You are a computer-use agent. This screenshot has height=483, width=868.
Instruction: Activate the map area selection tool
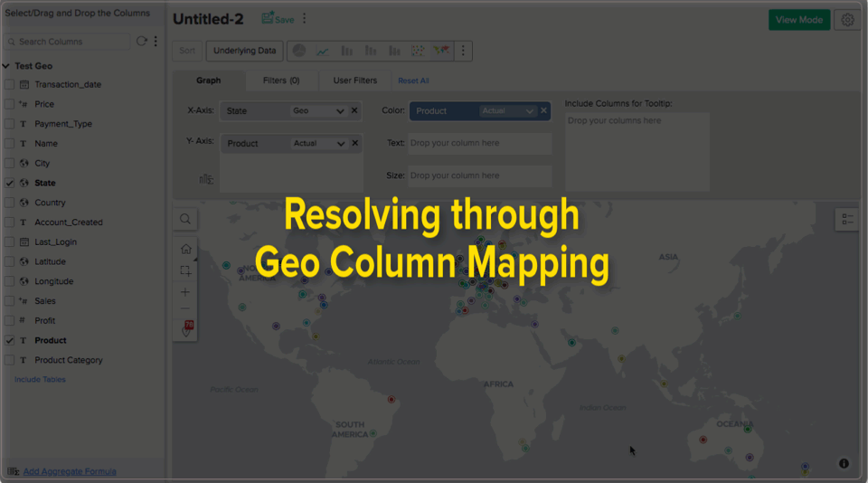click(x=185, y=270)
